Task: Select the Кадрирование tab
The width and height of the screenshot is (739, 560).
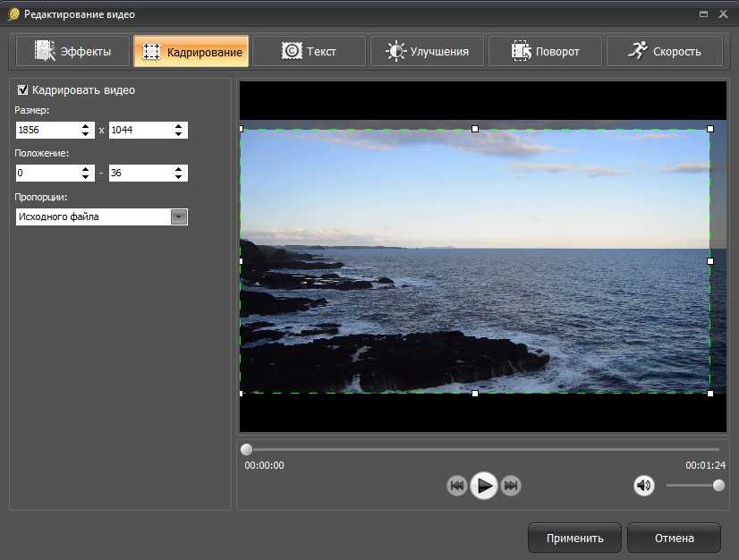Action: (191, 51)
